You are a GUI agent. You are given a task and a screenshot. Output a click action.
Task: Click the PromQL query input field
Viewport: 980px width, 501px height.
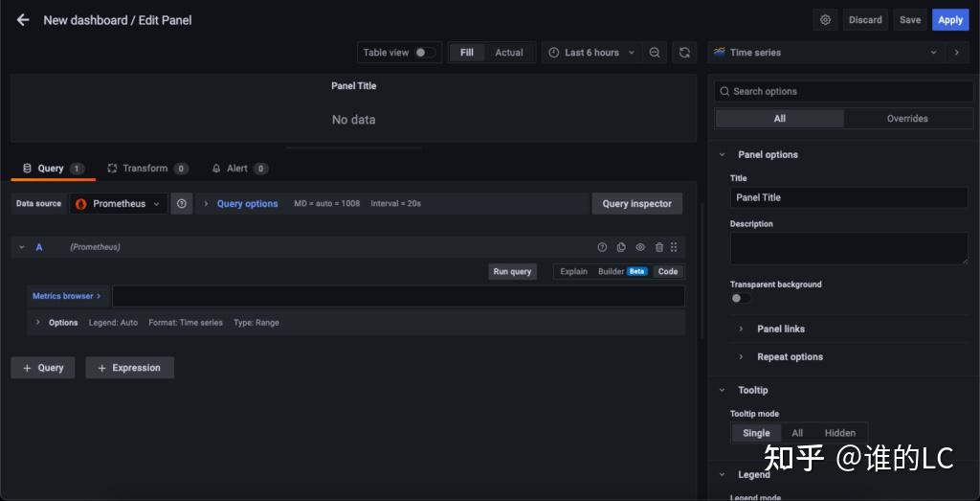point(398,296)
